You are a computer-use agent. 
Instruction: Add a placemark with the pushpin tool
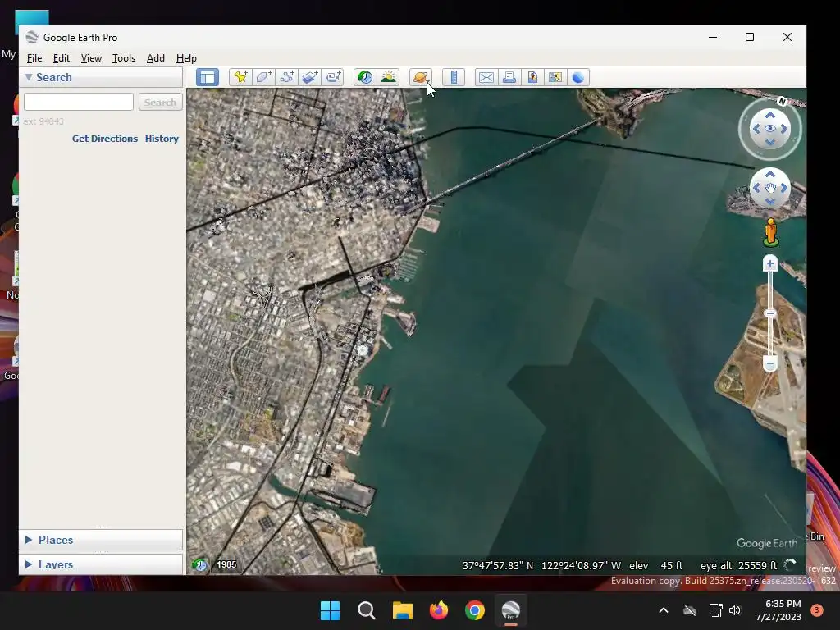click(x=240, y=77)
